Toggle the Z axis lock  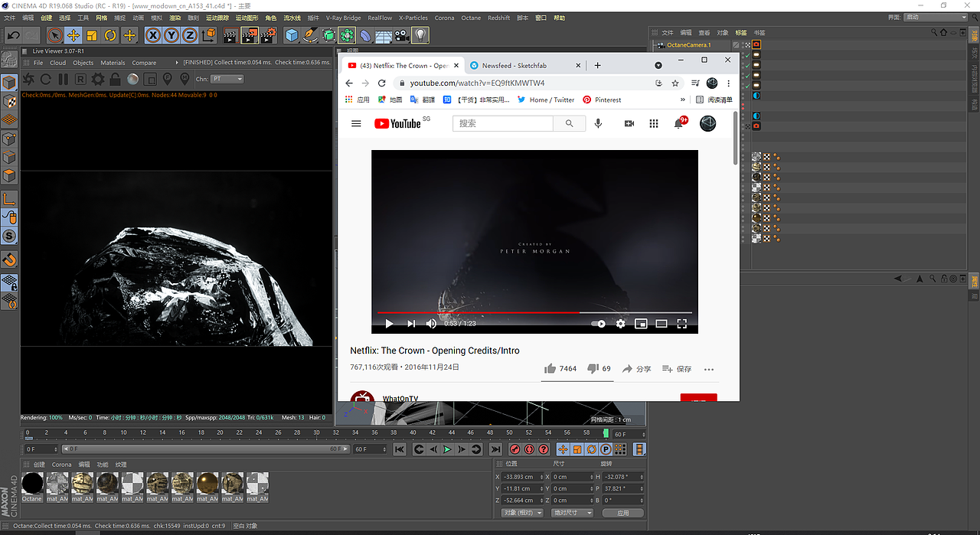pos(190,35)
